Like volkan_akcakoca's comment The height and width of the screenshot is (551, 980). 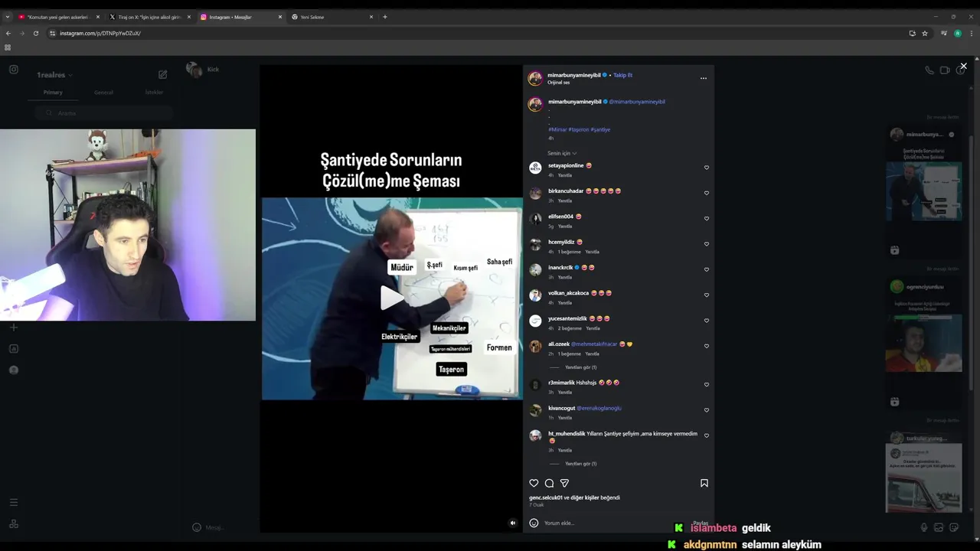(706, 295)
